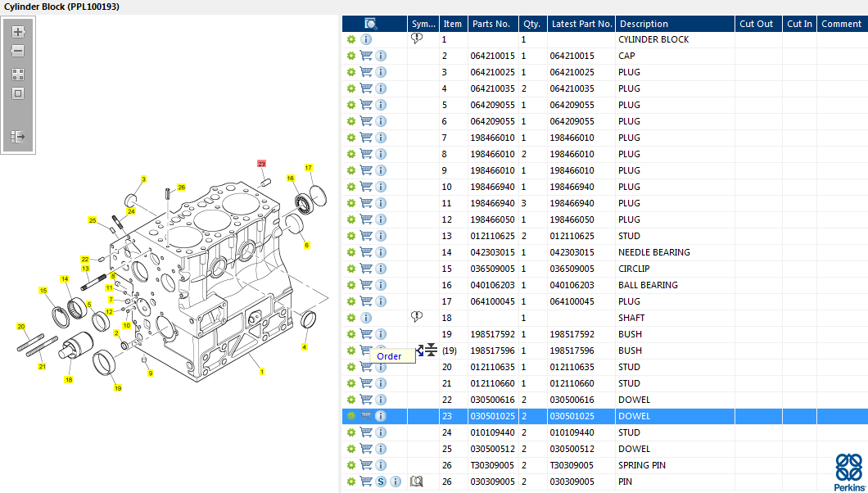
Task: Sort by Parts No. column header
Action: click(x=491, y=24)
